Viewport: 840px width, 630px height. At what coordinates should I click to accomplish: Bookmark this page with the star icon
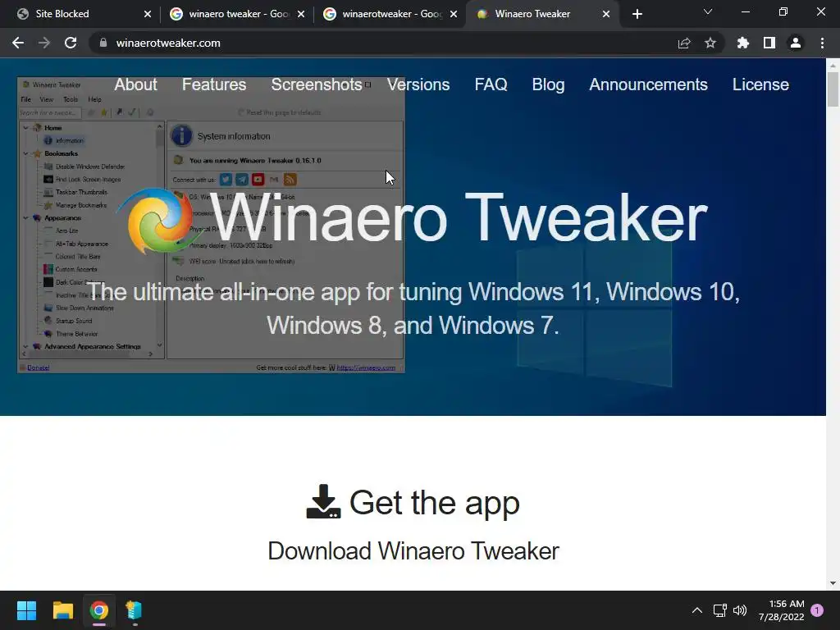(x=710, y=43)
